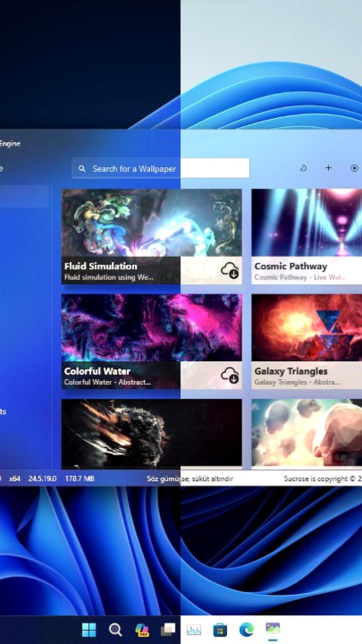The image size is (362, 644).
Task: Download Fluid Simulation via cloud icon
Action: 230,271
